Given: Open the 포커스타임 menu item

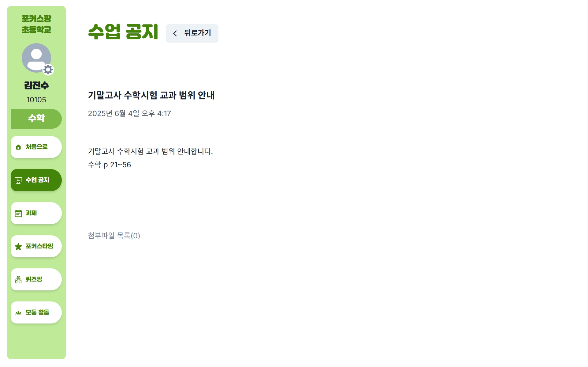Looking at the screenshot, I should (x=36, y=246).
